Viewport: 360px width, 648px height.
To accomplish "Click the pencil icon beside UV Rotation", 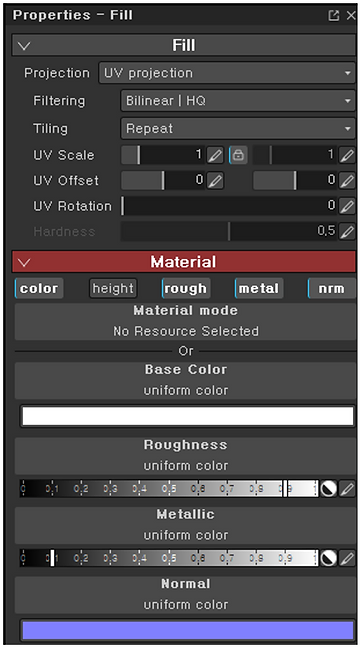I will click(347, 206).
